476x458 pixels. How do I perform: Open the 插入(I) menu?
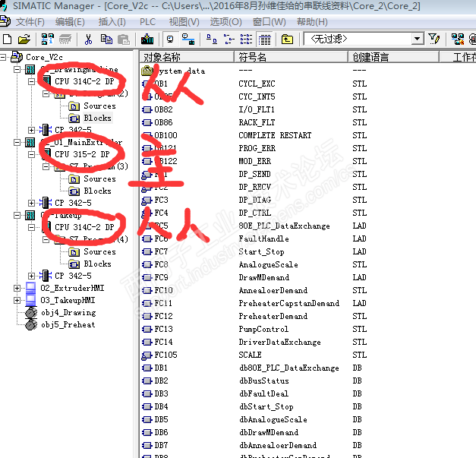pyautogui.click(x=112, y=22)
